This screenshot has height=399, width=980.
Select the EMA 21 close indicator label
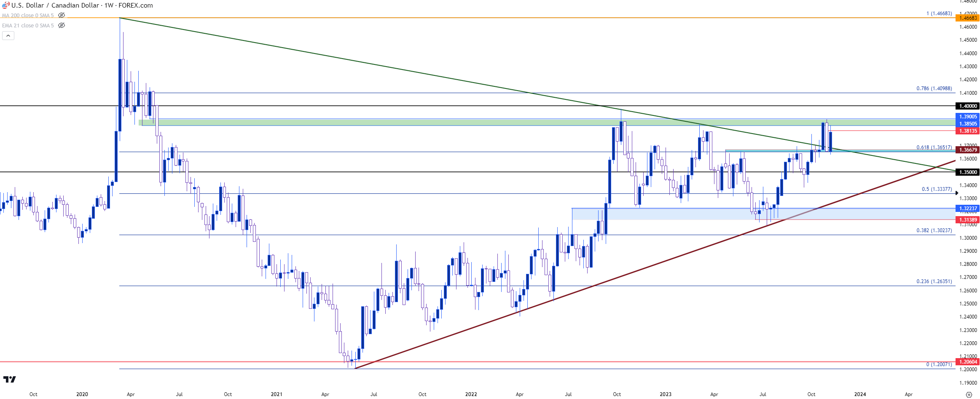pyautogui.click(x=28, y=25)
